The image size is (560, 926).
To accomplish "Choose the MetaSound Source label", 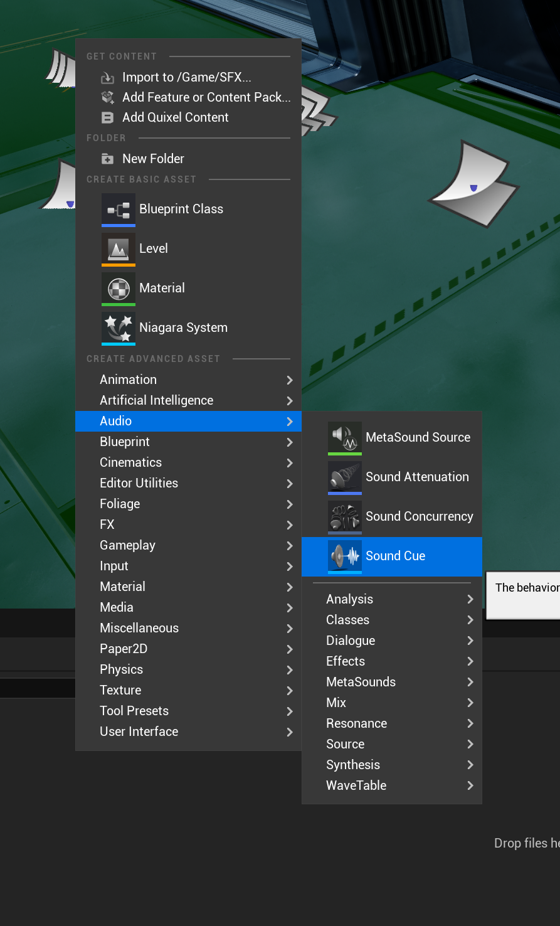I will click(418, 437).
